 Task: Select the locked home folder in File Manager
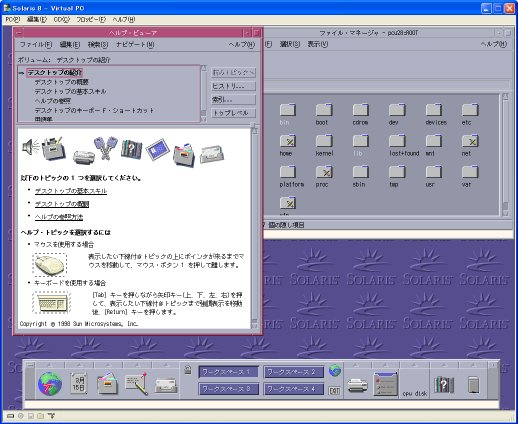tap(288, 145)
